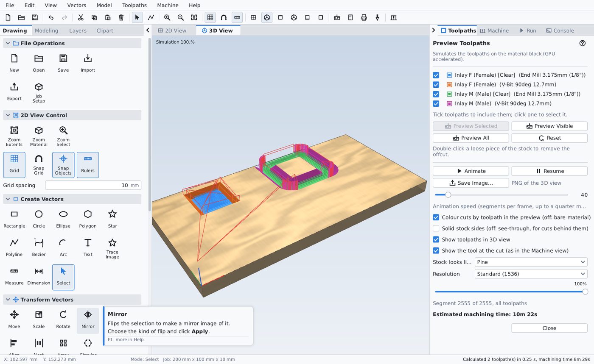Open the Toolpaths menu
The image size is (594, 364).
click(134, 5)
